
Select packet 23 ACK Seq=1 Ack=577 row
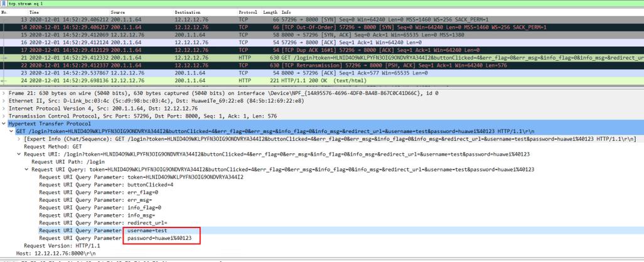click(322, 74)
